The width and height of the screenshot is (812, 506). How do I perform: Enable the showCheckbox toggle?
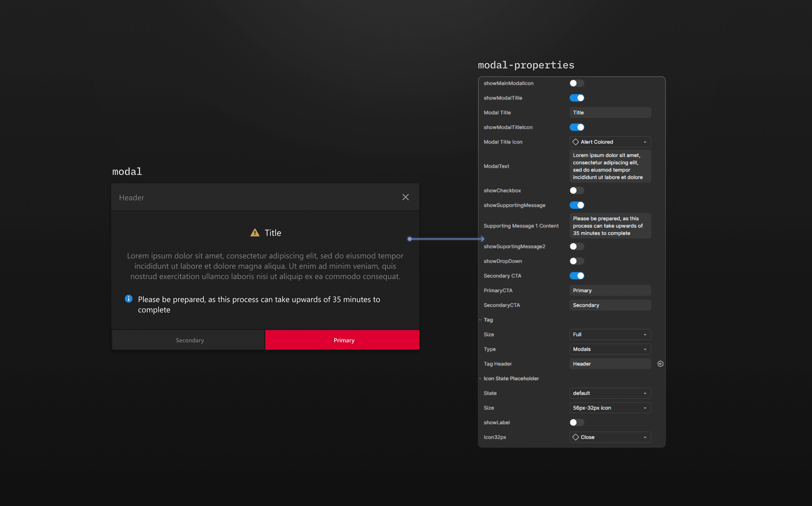(x=576, y=190)
